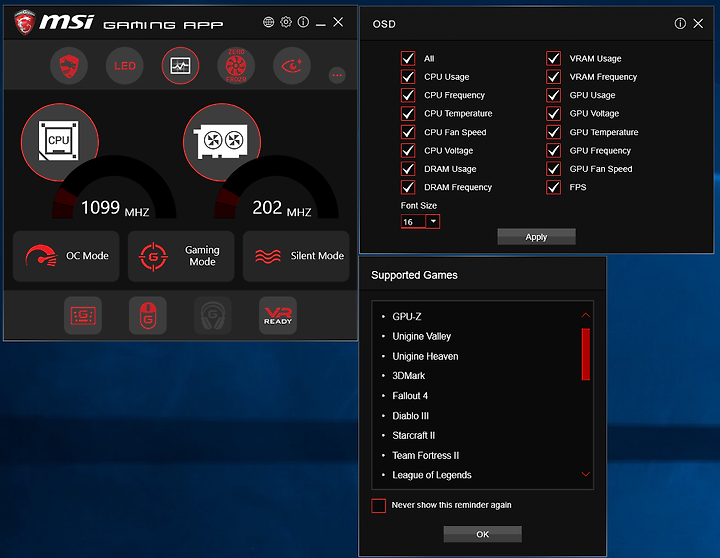Open the Font Size dropdown arrow
Screen dimensions: 720x558
(433, 221)
